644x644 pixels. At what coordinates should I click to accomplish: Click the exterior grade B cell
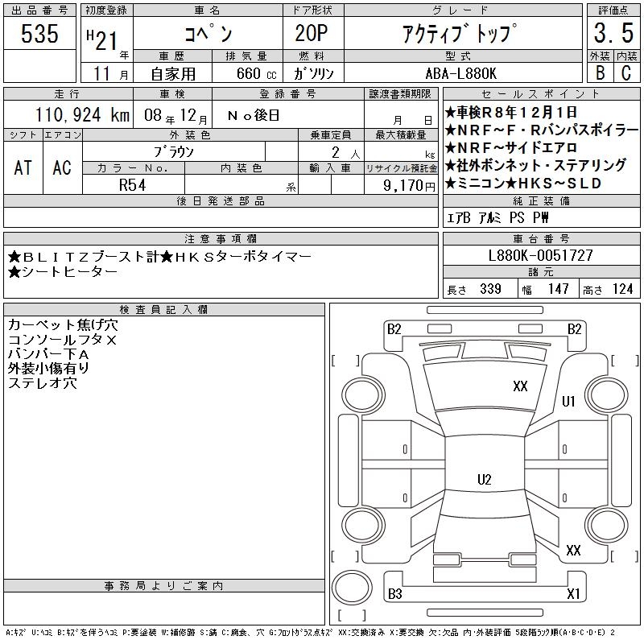point(600,72)
